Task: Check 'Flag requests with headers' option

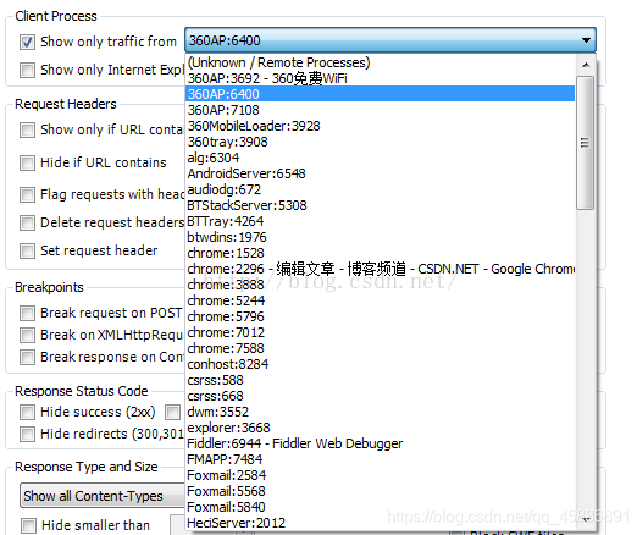Action: coord(27,195)
